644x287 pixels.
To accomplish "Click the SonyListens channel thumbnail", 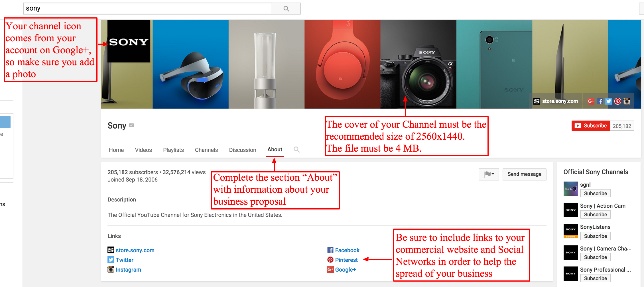I will 570,231.
